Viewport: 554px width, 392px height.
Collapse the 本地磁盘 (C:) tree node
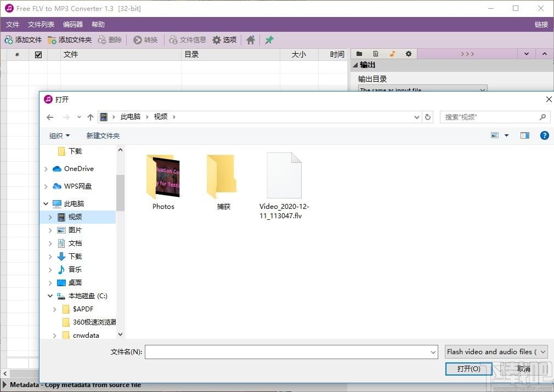point(50,296)
